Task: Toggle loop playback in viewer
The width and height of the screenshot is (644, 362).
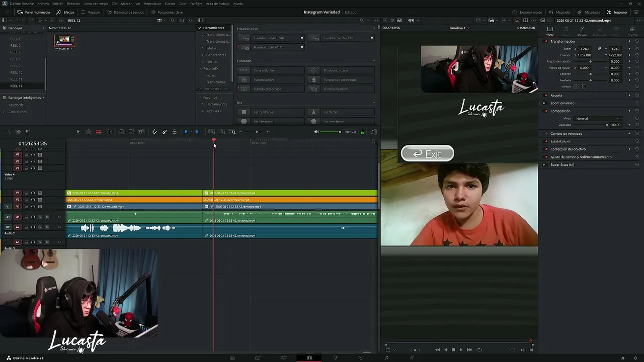Action: tap(479, 350)
